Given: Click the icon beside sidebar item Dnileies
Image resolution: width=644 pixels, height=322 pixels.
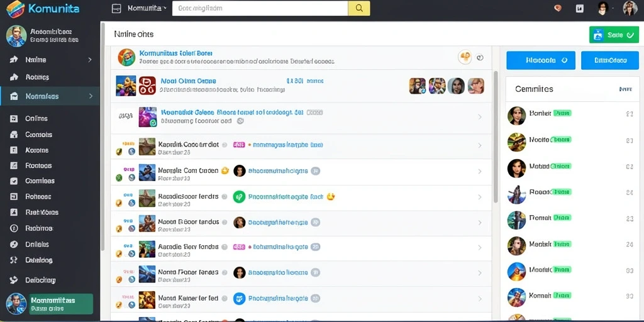Looking at the screenshot, I should click(14, 245).
